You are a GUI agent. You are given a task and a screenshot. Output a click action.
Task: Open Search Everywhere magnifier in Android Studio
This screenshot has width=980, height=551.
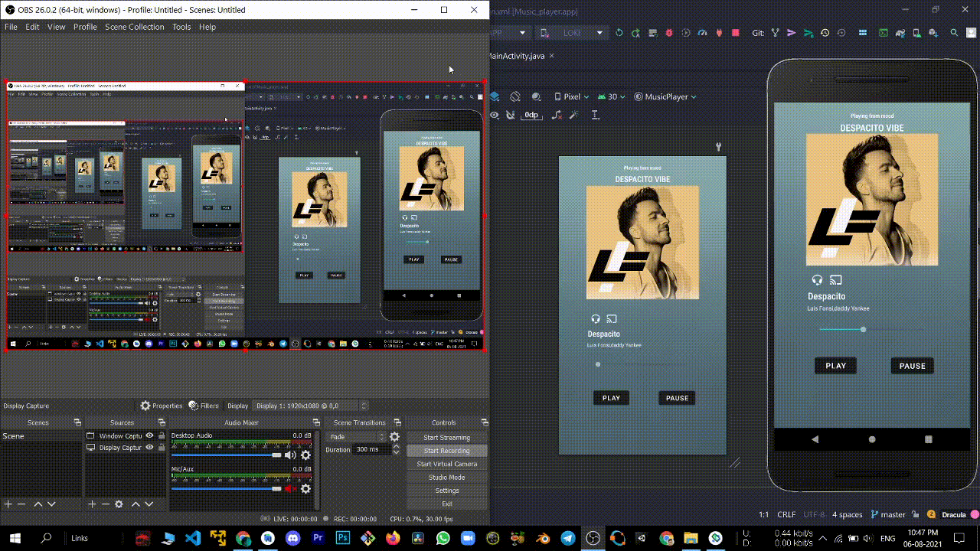click(954, 33)
